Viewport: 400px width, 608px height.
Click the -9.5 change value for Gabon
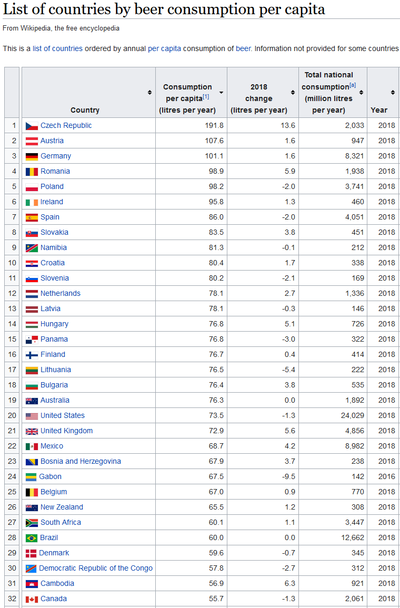289,477
